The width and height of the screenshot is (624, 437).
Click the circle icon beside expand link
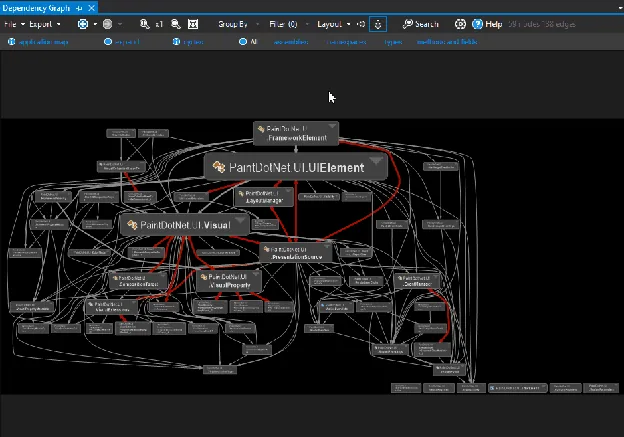[x=108, y=41]
